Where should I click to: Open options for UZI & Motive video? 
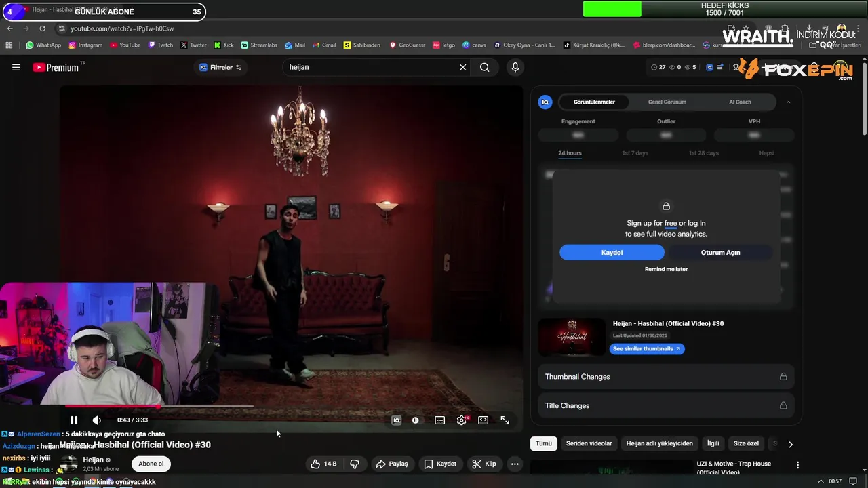point(797,465)
